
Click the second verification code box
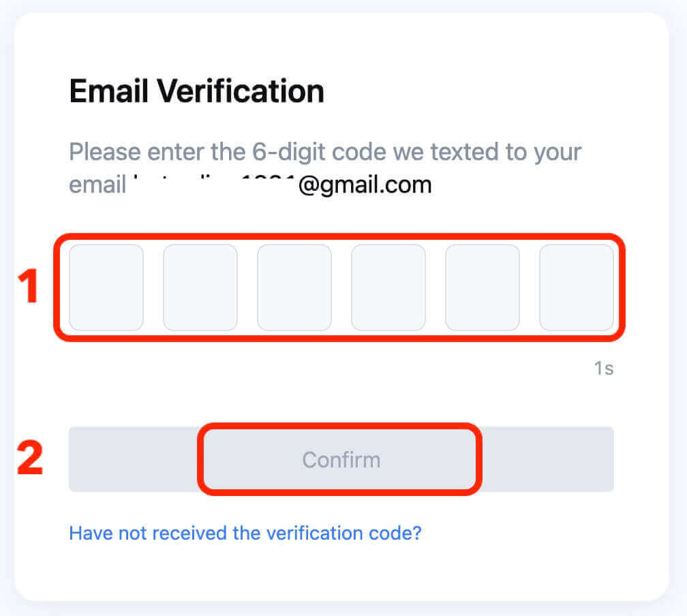(200, 288)
